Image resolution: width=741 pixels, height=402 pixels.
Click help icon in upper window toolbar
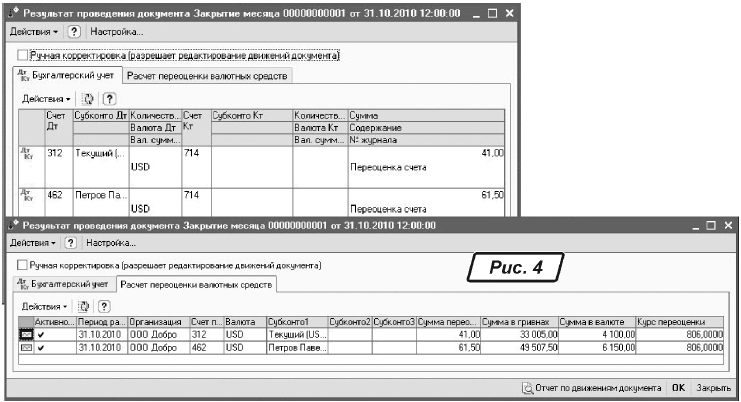click(x=74, y=33)
